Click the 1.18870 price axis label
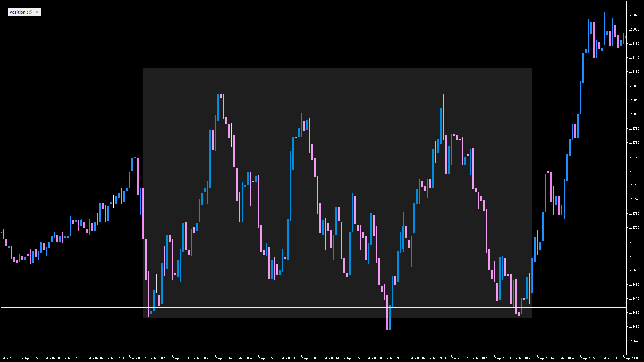The image size is (644, 362). (x=633, y=15)
